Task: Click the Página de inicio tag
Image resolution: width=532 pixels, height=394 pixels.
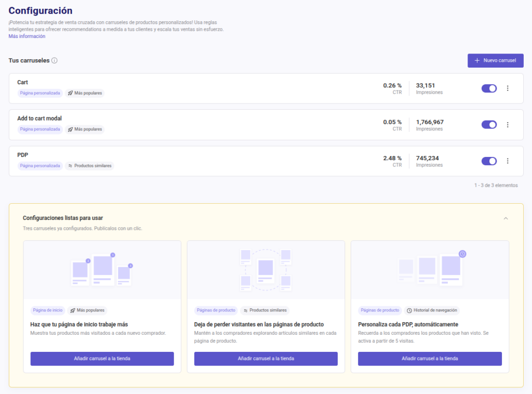Action: (x=48, y=310)
